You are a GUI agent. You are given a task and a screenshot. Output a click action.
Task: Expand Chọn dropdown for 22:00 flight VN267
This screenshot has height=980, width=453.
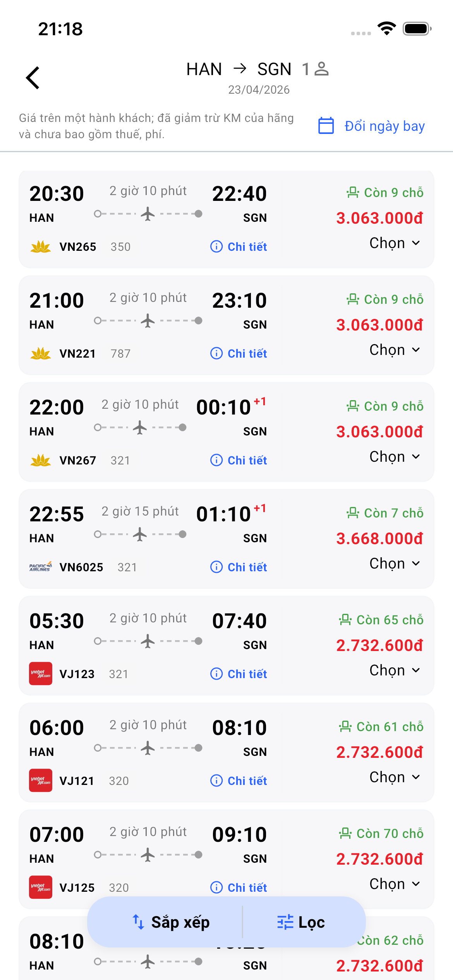pyautogui.click(x=395, y=457)
